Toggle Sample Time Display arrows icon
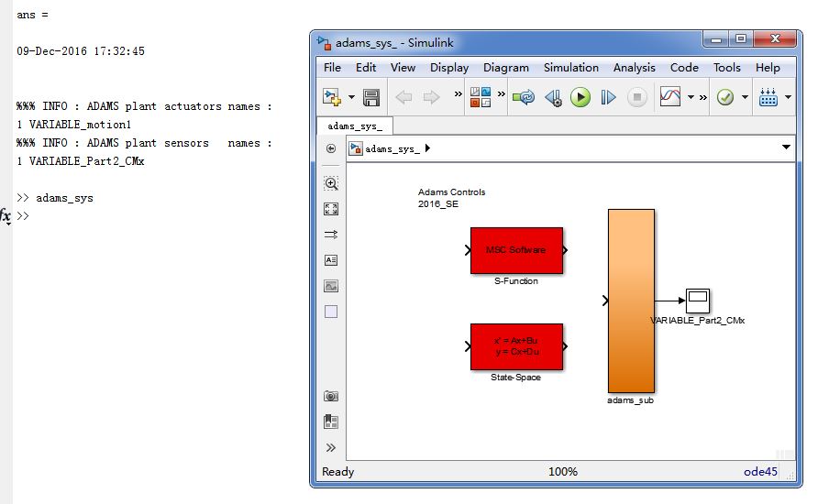This screenshot has height=504, width=818. click(x=331, y=235)
